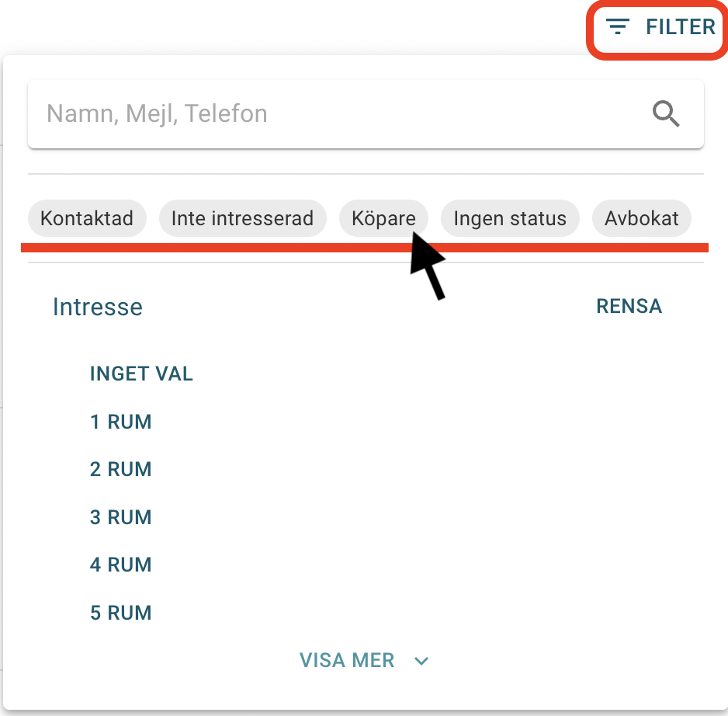Choose the 5 RUM option
728x716 pixels.
click(120, 612)
